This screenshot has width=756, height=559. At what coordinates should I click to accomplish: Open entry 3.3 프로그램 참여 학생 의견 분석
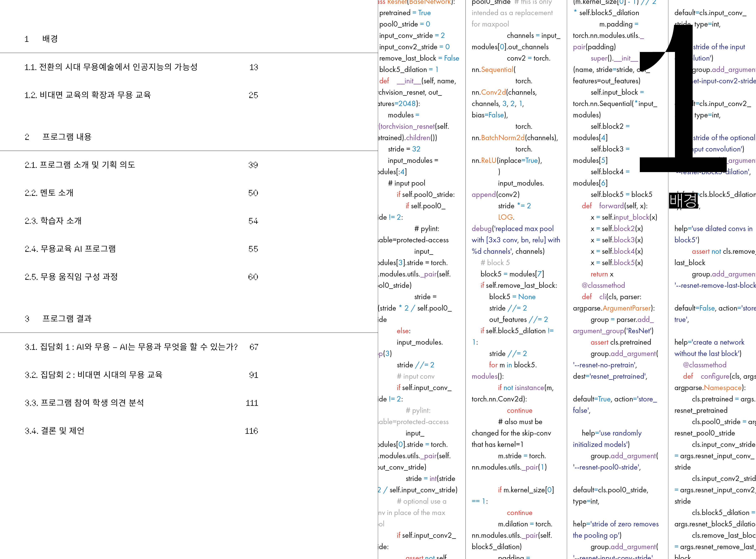pos(84,403)
